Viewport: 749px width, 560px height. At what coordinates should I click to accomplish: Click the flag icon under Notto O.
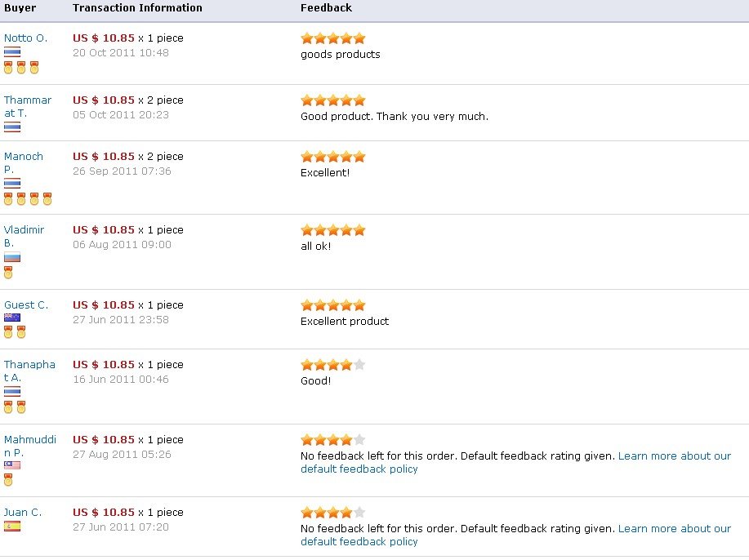click(x=12, y=51)
